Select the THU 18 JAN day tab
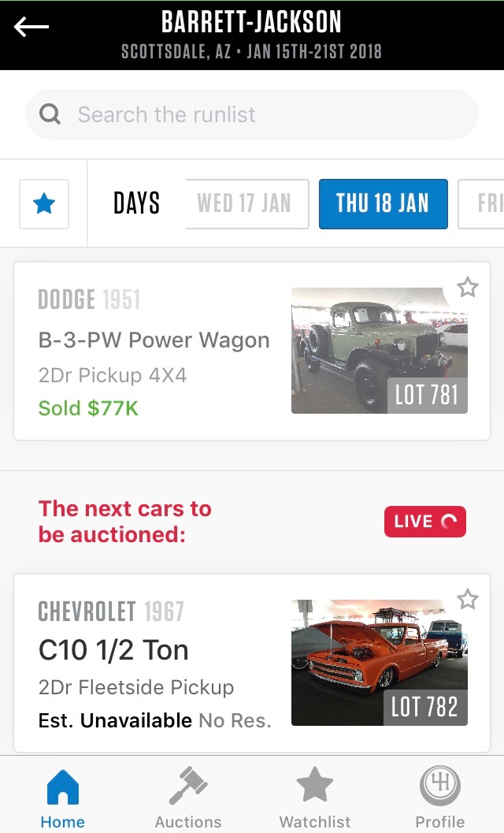This screenshot has width=504, height=833. (383, 204)
